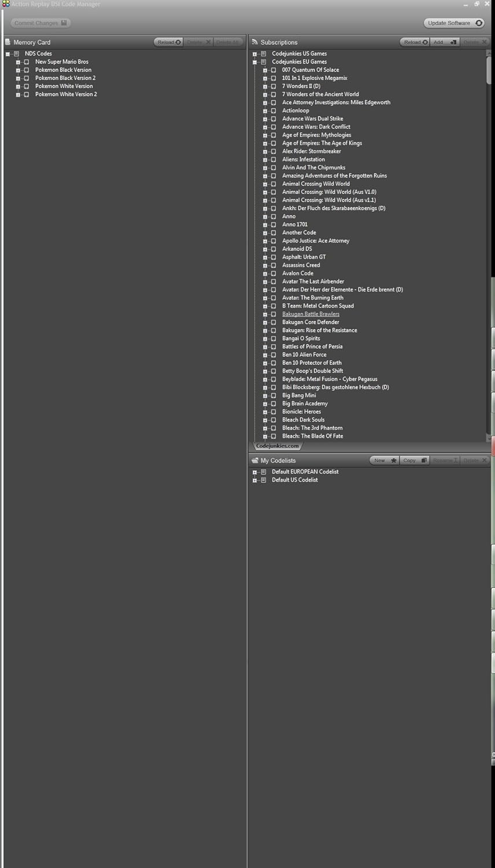Viewport: 495px width, 868px height.
Task: Tick the New Super Mario Bros checkbox
Action: (27, 62)
